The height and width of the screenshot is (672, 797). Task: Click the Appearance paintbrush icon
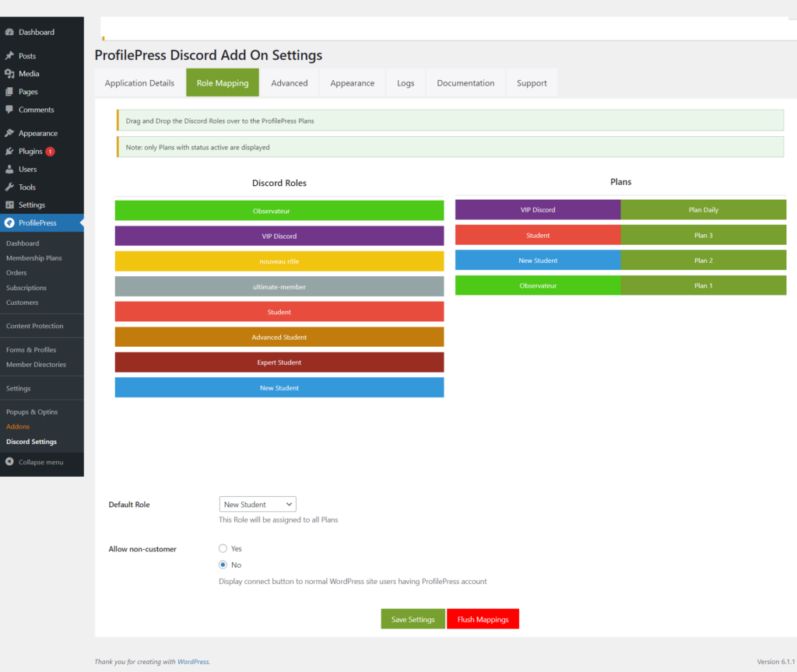(9, 133)
